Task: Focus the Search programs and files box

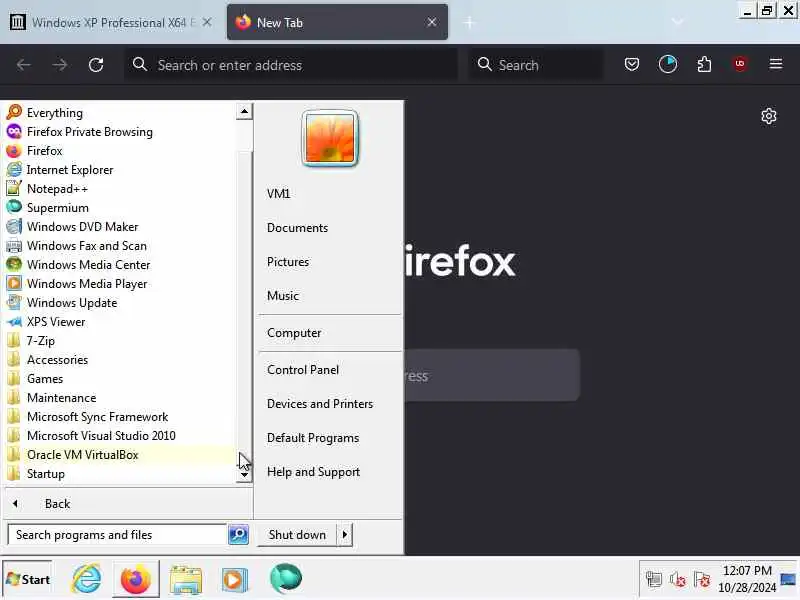Action: point(117,535)
